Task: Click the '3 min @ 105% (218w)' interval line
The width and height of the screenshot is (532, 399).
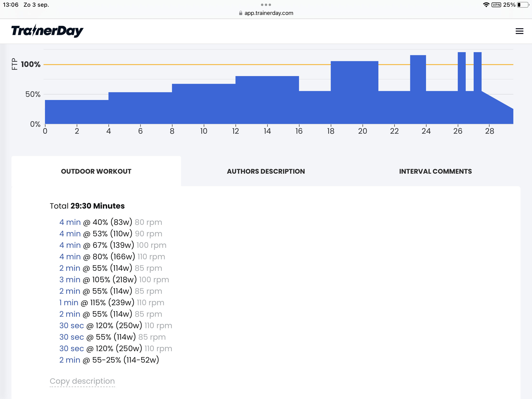Action: [x=114, y=279]
